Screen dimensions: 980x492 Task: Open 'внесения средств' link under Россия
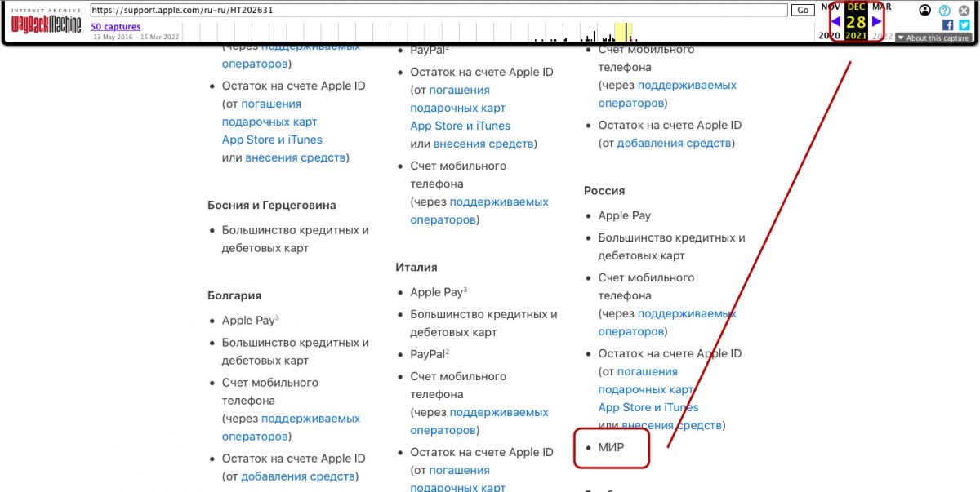(x=671, y=425)
